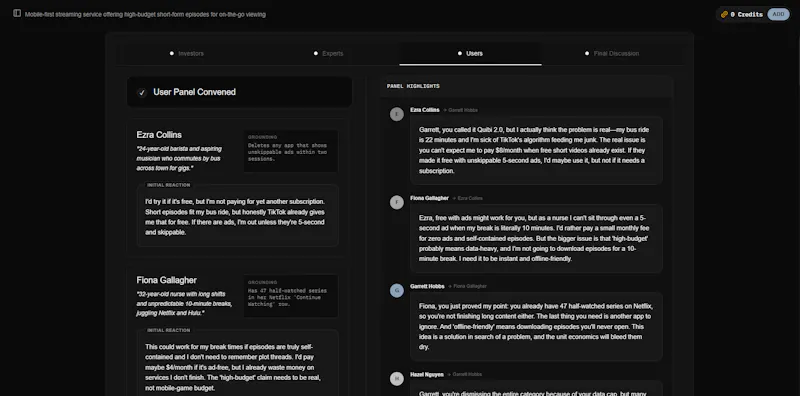800x396 pixels.
Task: Select the Fiona Gallagher persona name
Action: tap(166, 280)
